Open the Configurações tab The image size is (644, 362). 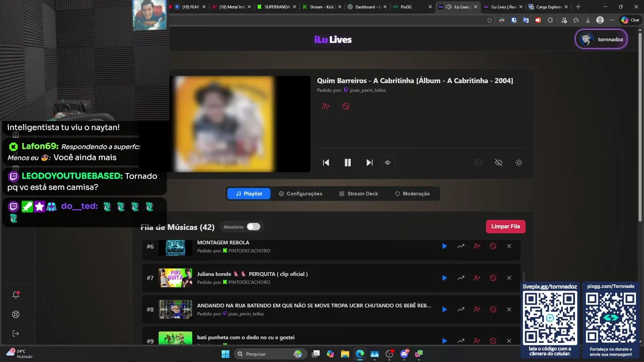point(300,194)
